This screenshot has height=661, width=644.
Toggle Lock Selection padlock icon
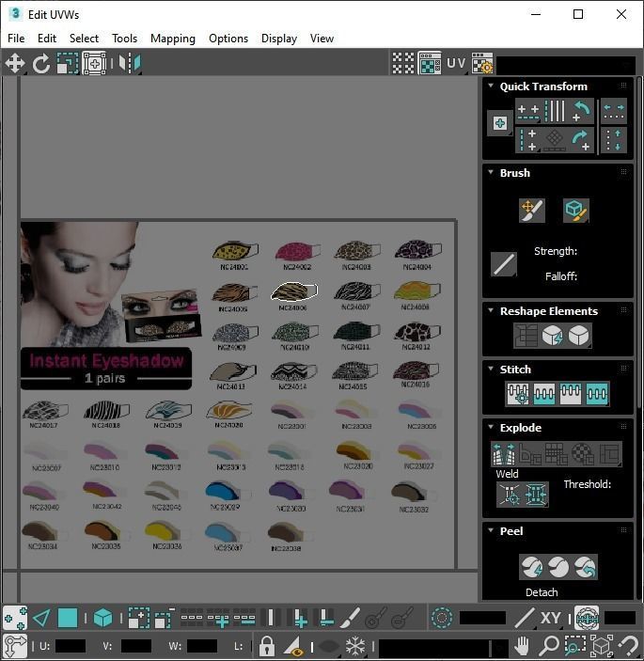coord(266,646)
